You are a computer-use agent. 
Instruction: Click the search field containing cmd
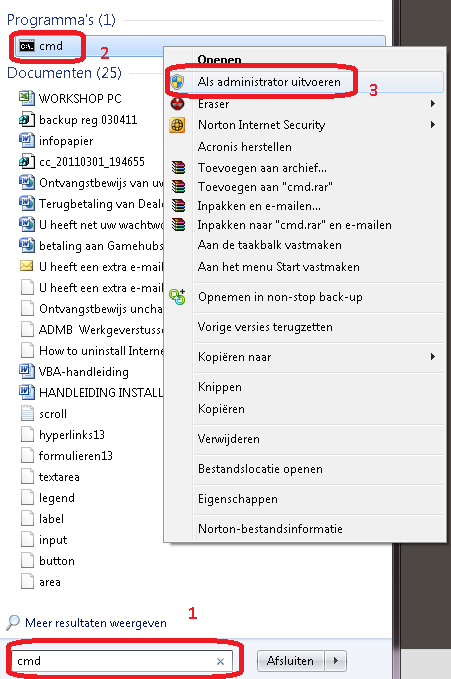[x=122, y=661]
